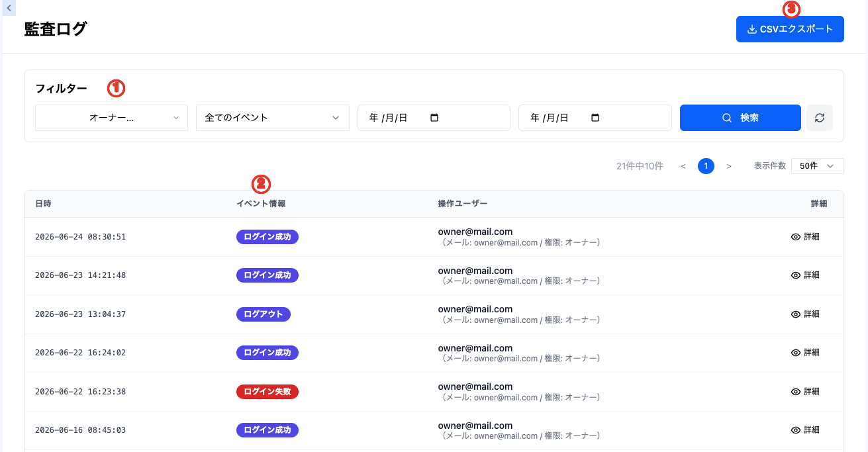Click the ログイン成功 badge at 2026-06-16 08:45:03

tap(267, 430)
